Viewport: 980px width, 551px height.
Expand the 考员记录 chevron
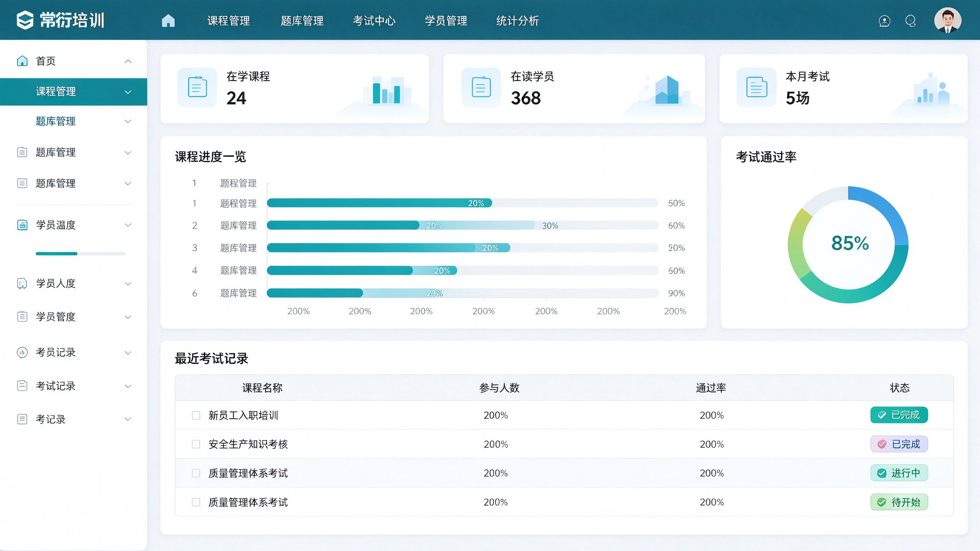pyautogui.click(x=128, y=353)
